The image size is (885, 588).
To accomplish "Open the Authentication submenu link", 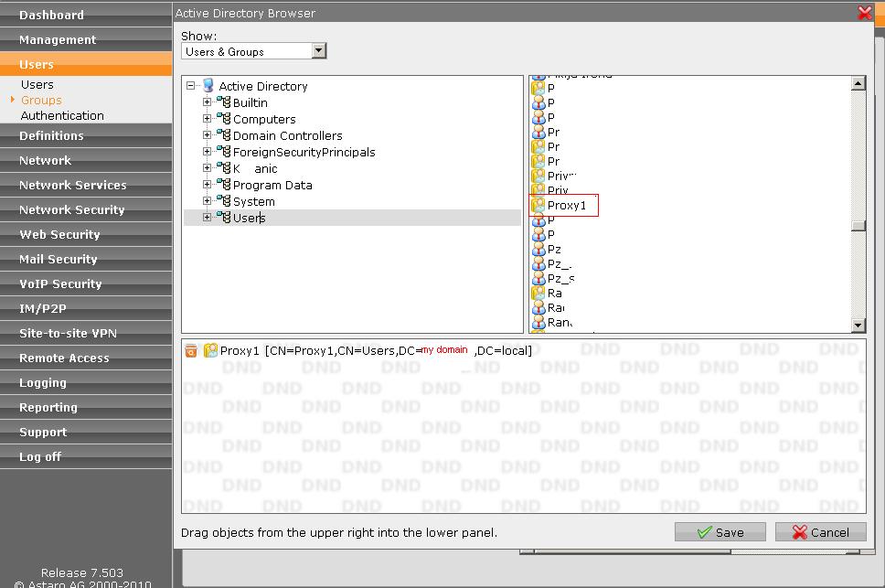I will pos(62,115).
